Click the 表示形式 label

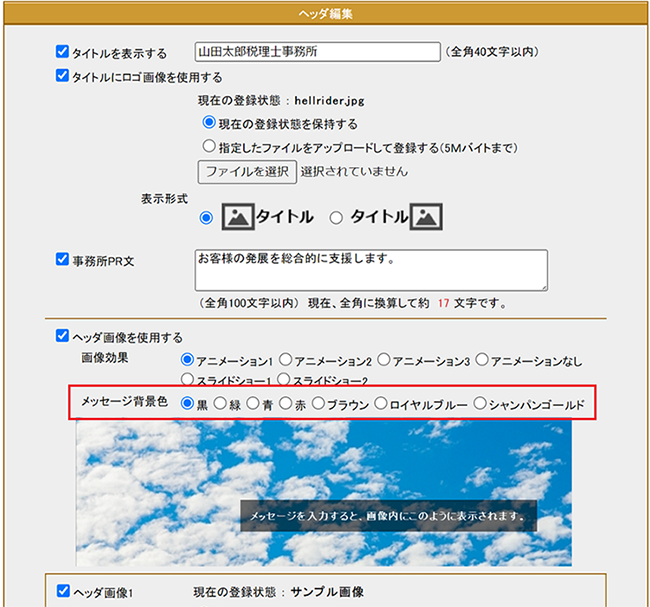click(x=164, y=199)
